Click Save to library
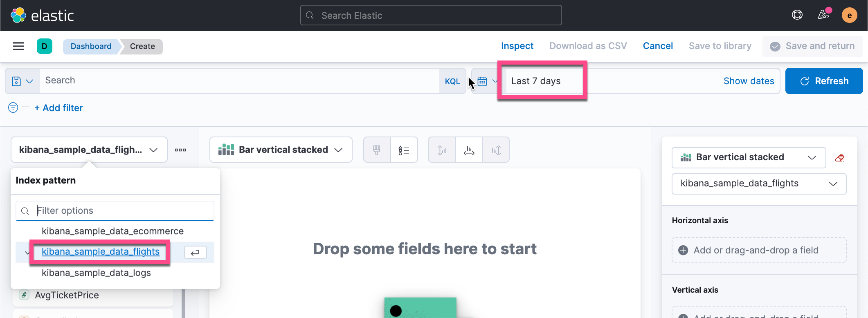This screenshot has height=318, width=868. [720, 46]
